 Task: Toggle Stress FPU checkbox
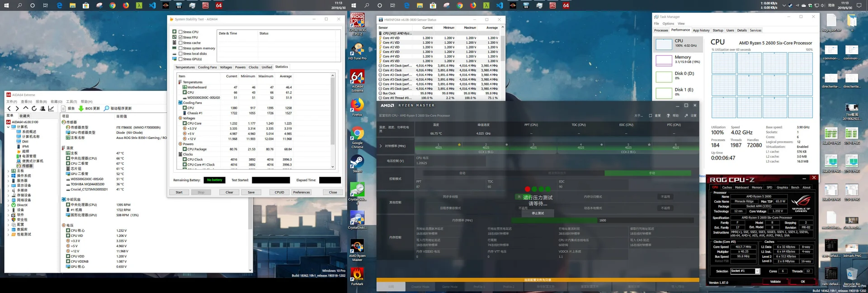tap(180, 38)
